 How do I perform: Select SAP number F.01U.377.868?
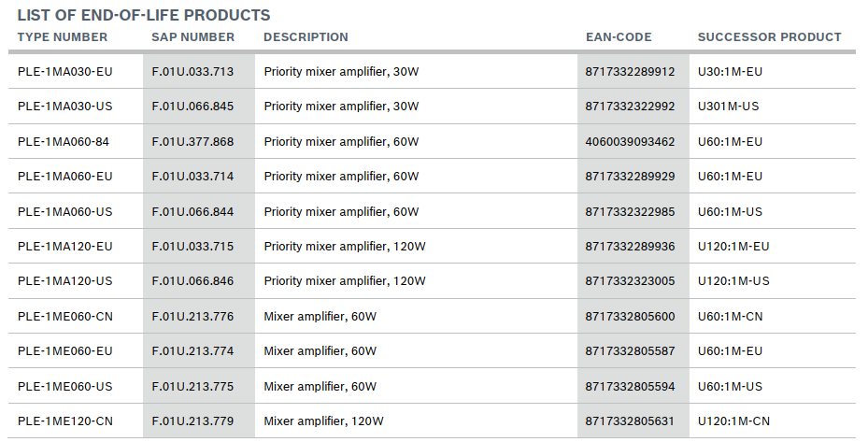192,142
